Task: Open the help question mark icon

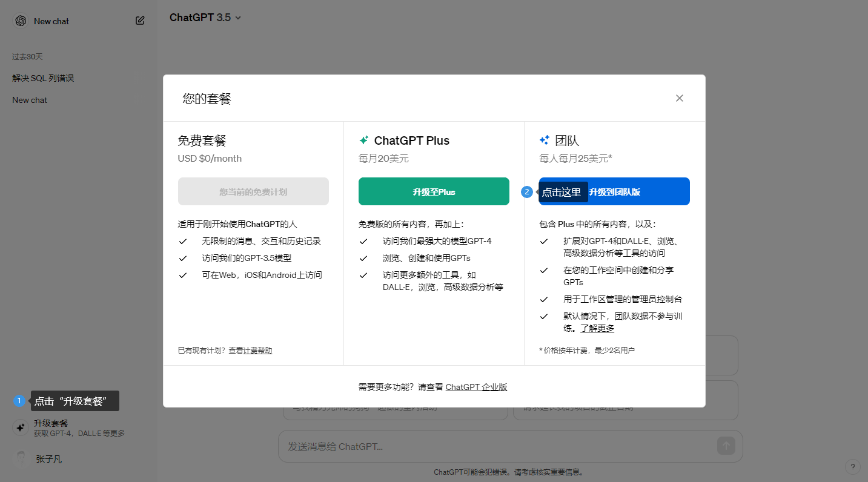Action: pyautogui.click(x=852, y=467)
